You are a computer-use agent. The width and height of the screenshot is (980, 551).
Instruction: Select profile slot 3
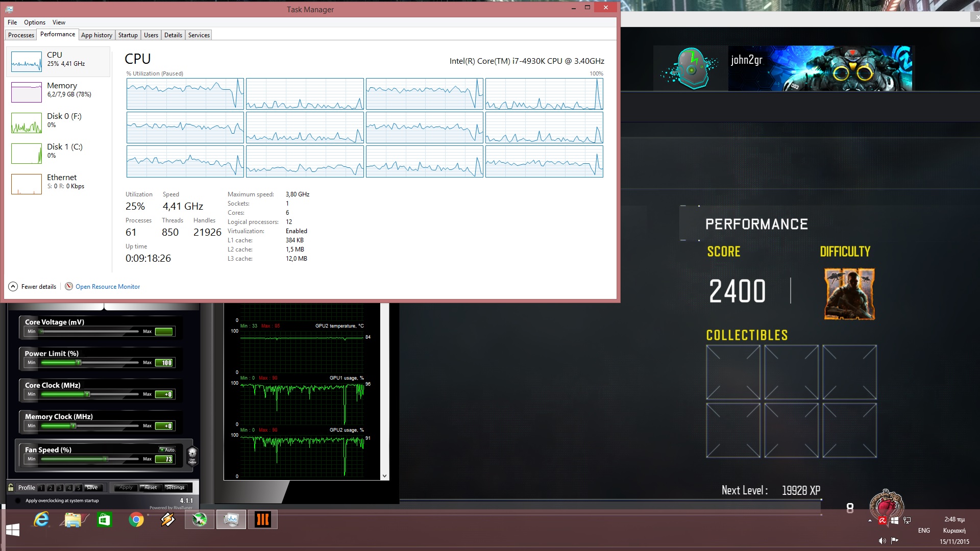point(60,488)
